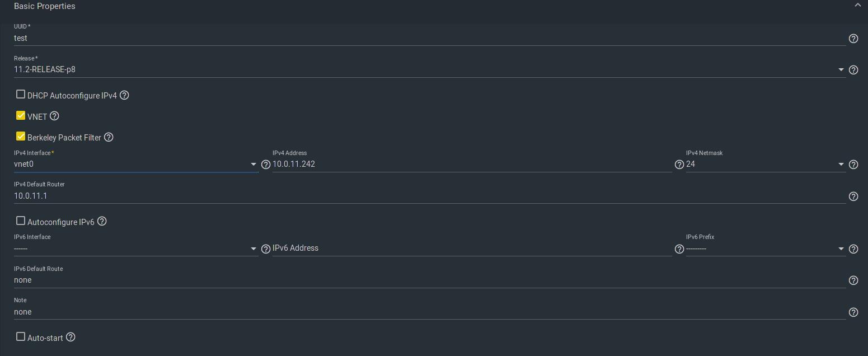The width and height of the screenshot is (868, 356).
Task: Tick the Auto-start checkbox
Action: (21, 337)
